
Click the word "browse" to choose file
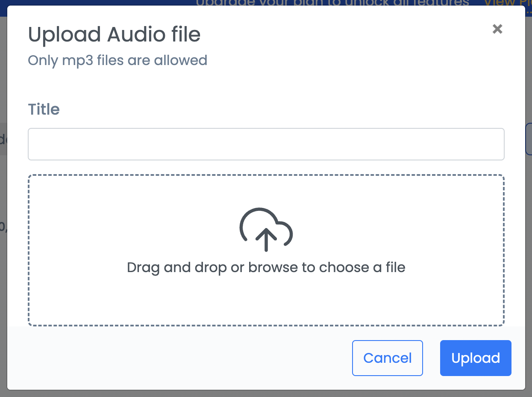[x=273, y=268]
